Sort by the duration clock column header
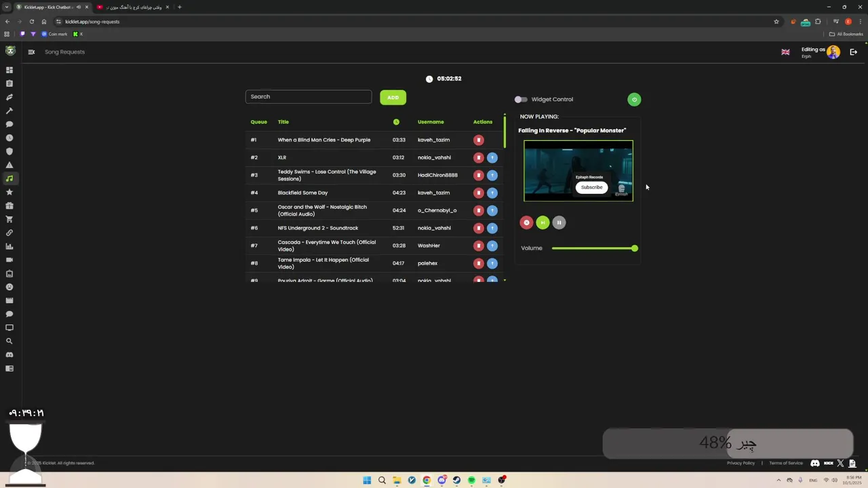868x488 pixels. [x=396, y=122]
